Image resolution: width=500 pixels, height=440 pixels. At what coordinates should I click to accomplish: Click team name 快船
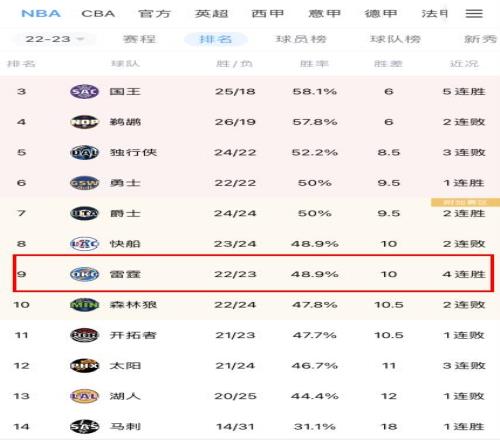pyautogui.click(x=125, y=244)
